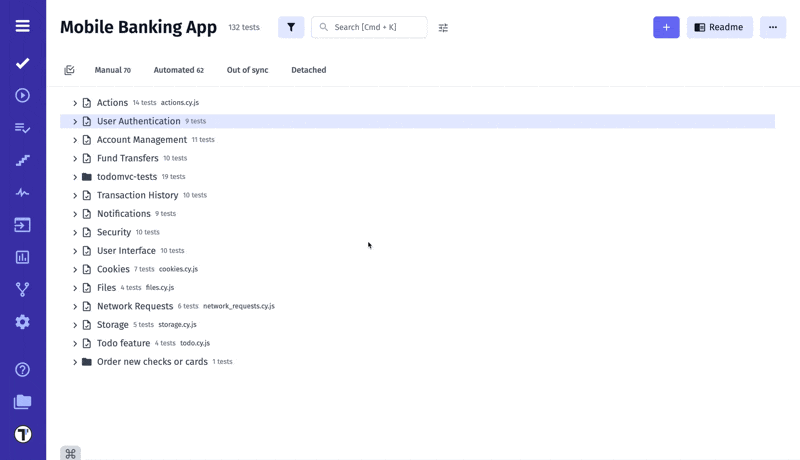Viewport: 800px width, 460px height.
Task: Switch to the Manual tab
Action: click(x=112, y=71)
